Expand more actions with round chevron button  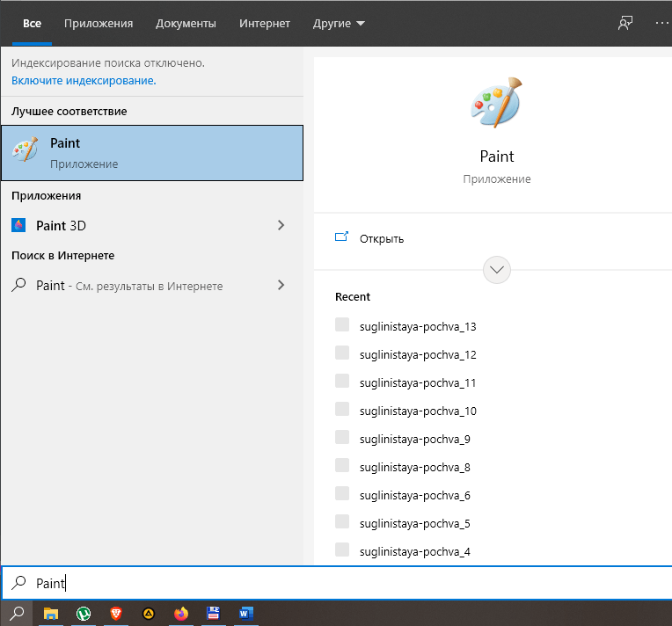tap(497, 270)
